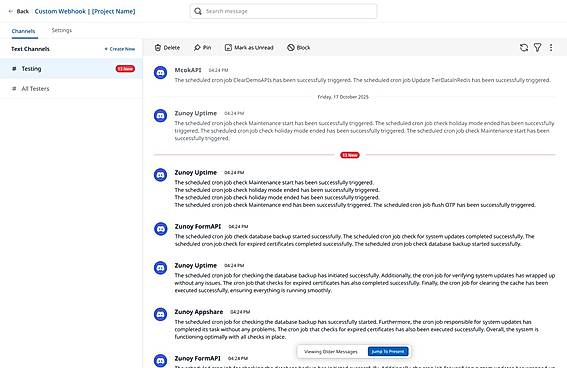Click avatar of first Zunoy Uptime message
Viewport: 567px width, 368px height.
[x=161, y=116]
